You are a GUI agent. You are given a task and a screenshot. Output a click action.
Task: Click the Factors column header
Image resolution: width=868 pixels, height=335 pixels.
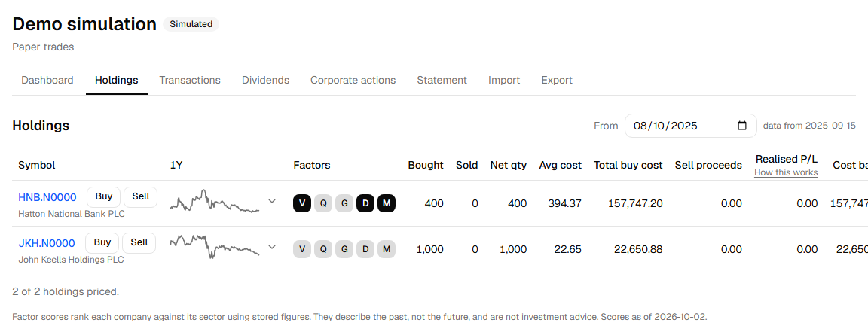[312, 166]
